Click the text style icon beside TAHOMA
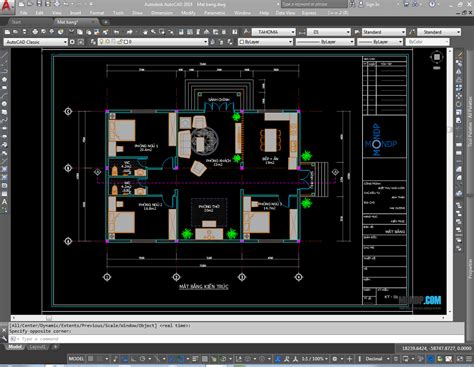The height and width of the screenshot is (367, 474). pos(246,32)
